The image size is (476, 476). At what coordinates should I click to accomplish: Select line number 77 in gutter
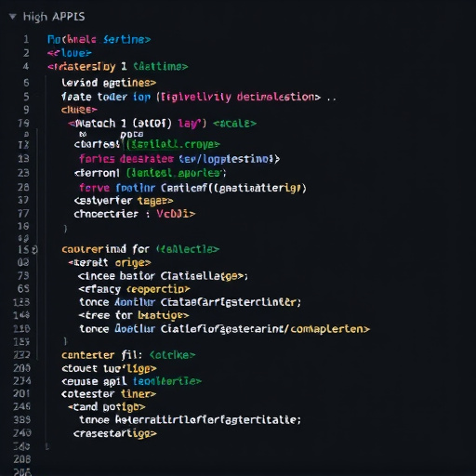coord(23,213)
